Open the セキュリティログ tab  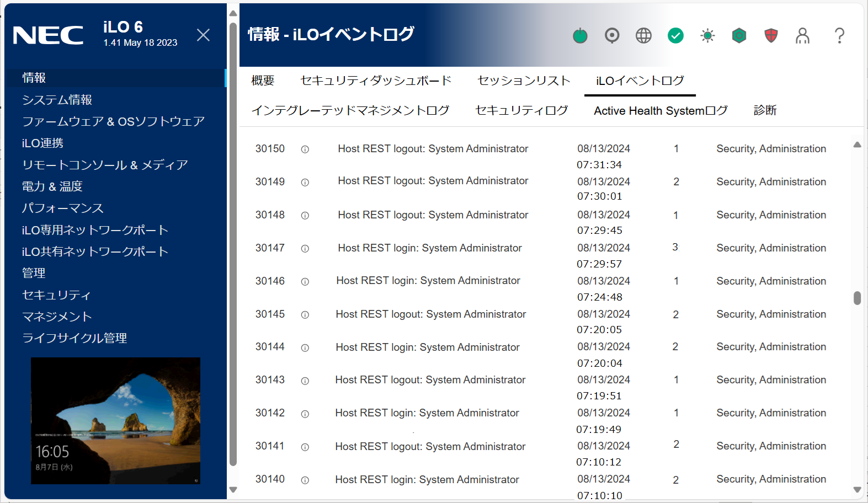(521, 110)
